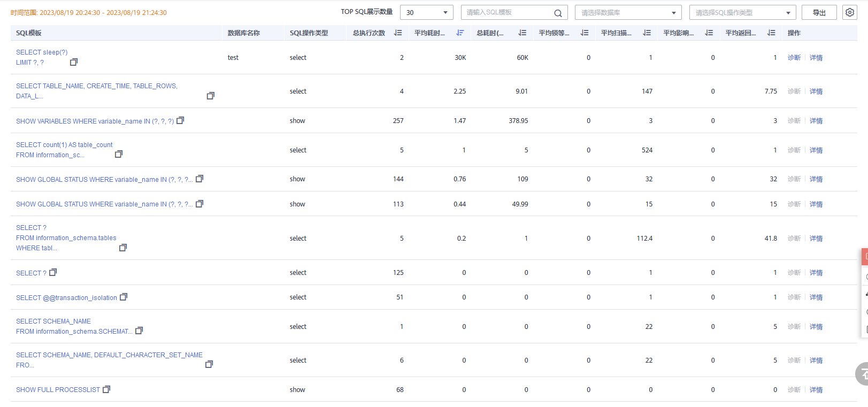
Task: Click the 41.8 average return value
Action: (x=771, y=239)
